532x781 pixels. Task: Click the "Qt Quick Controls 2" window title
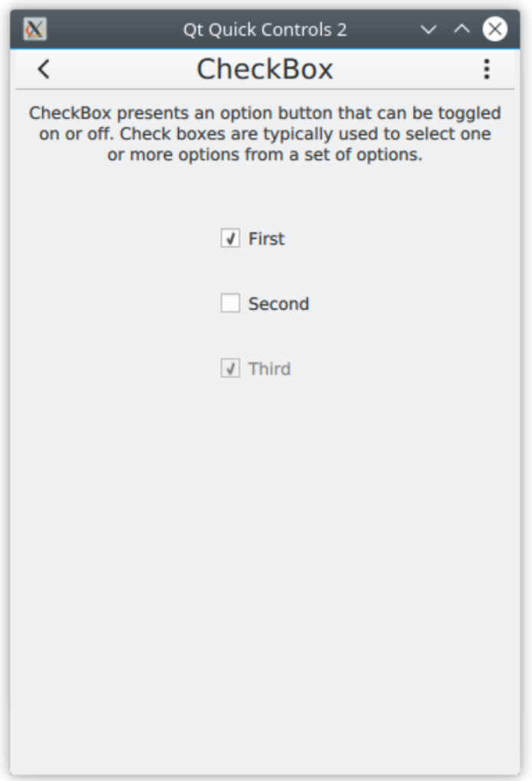click(x=265, y=29)
